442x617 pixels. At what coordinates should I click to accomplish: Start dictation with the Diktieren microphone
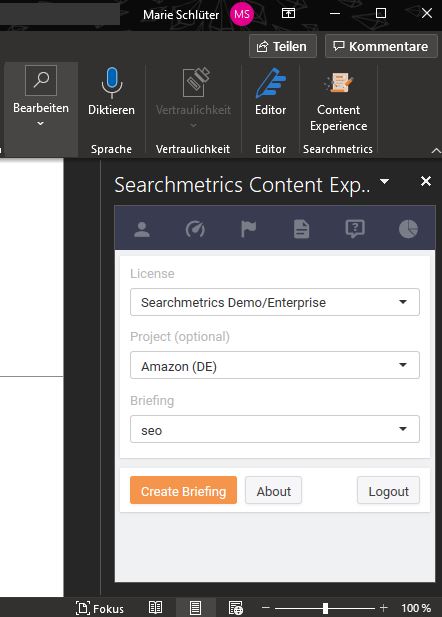111,83
